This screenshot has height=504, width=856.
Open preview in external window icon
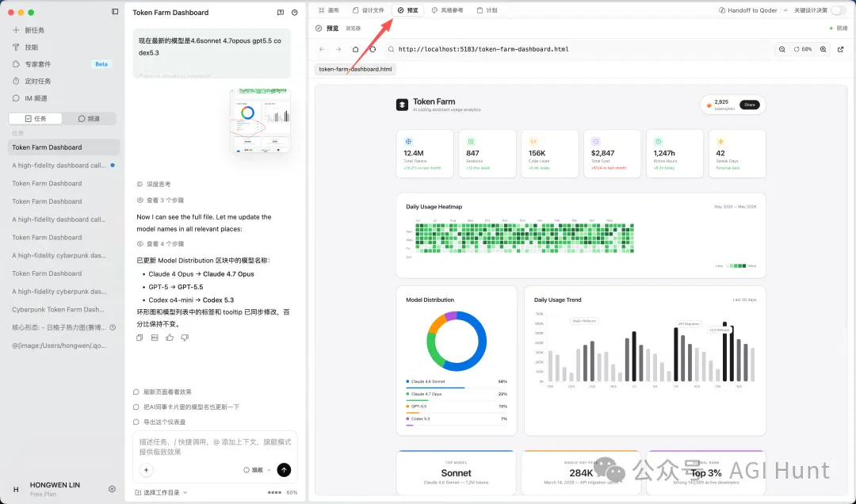tap(841, 49)
